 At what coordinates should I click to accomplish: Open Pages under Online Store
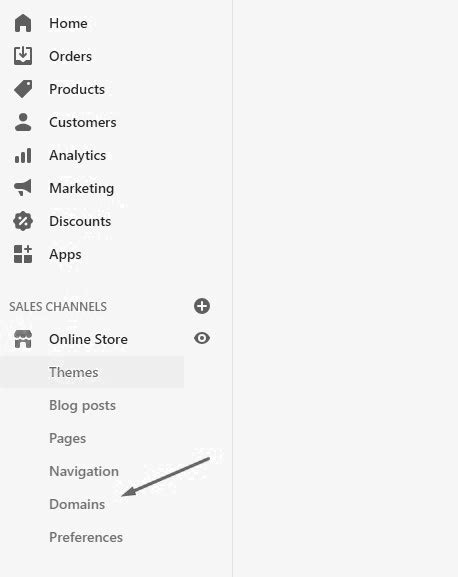pyautogui.click(x=68, y=438)
